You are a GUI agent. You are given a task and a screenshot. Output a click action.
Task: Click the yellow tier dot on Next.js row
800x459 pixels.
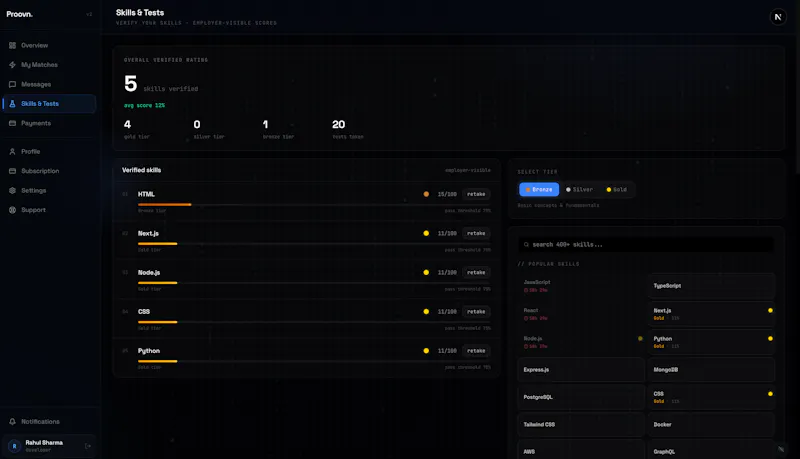click(426, 233)
